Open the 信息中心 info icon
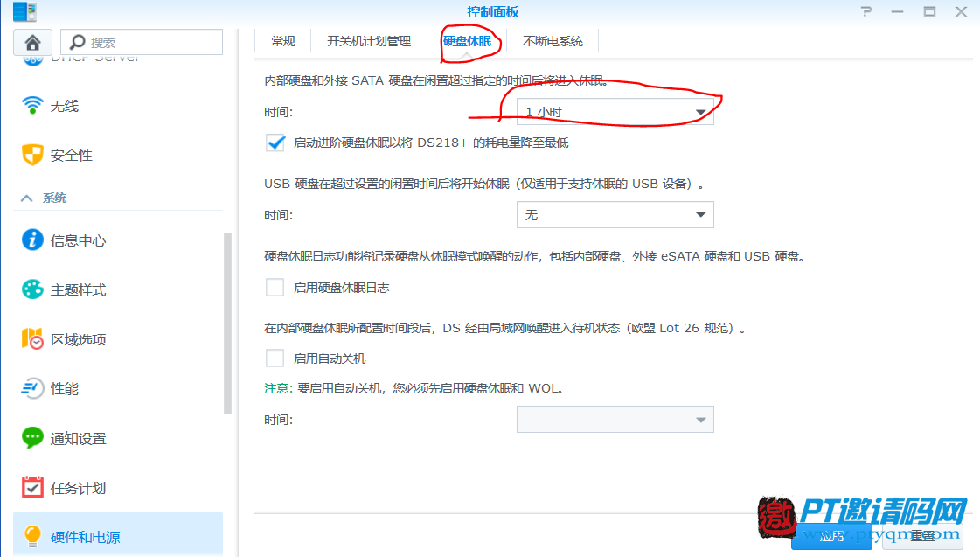The height and width of the screenshot is (557, 980). point(31,240)
